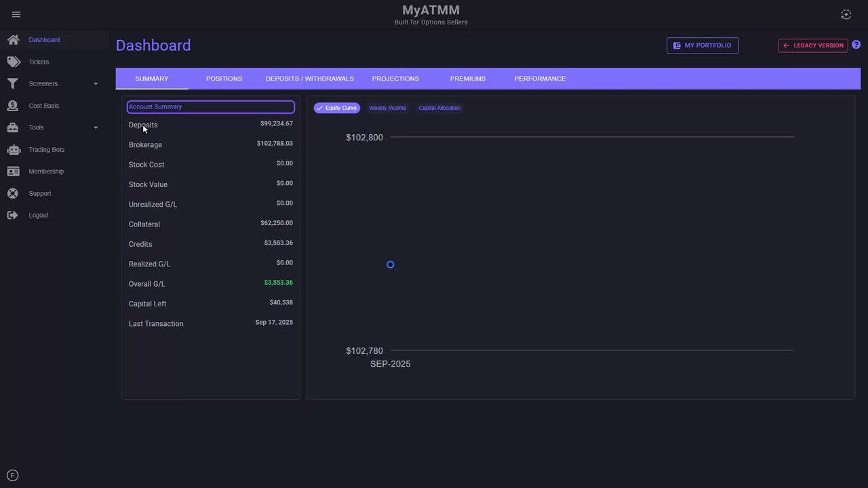Screen dimensions: 868x488
Task: Switch to the Positions tab
Action: point(224,79)
